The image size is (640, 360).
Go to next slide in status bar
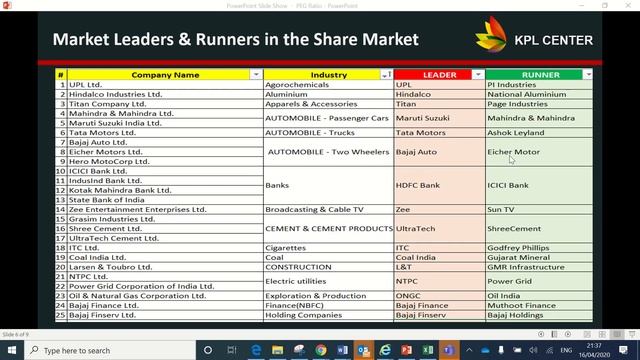point(568,334)
